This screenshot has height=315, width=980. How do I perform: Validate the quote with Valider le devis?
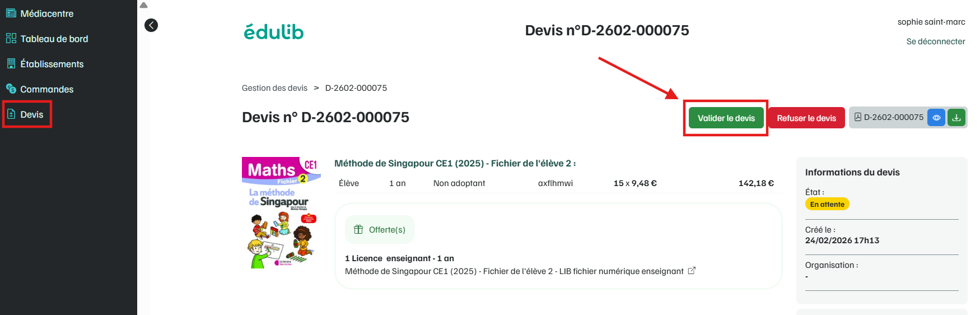point(726,118)
